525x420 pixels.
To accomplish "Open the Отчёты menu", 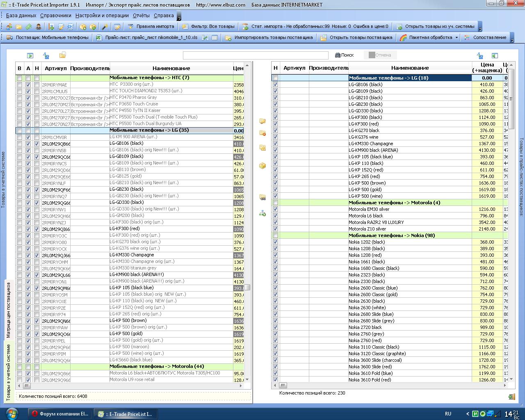I will (141, 16).
